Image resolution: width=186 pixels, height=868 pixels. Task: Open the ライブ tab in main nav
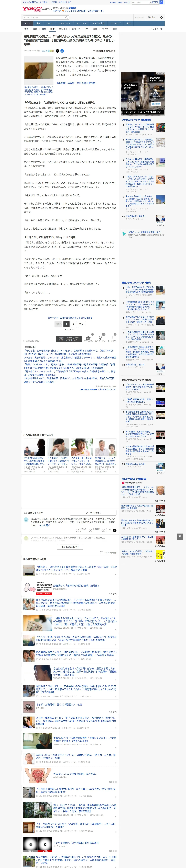point(49,23)
